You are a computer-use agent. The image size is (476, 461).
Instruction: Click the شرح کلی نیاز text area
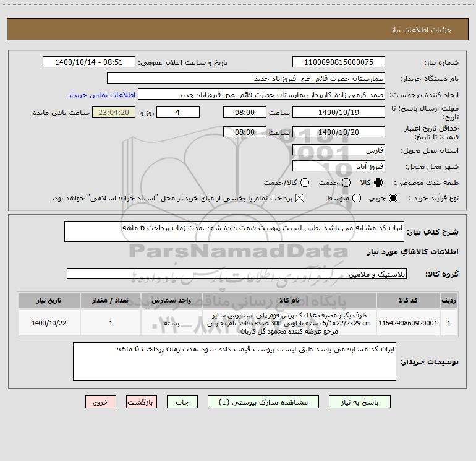234,231
